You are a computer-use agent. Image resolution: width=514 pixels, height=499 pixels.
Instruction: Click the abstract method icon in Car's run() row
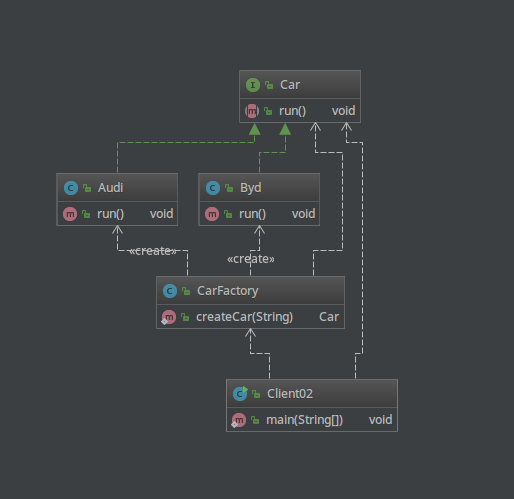tap(252, 111)
